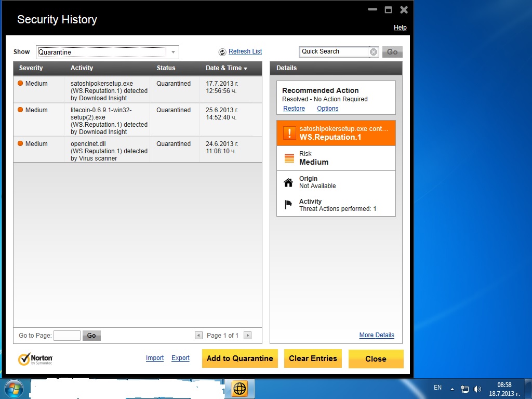Open the More Details link
The width and height of the screenshot is (532, 399).
pyautogui.click(x=377, y=335)
